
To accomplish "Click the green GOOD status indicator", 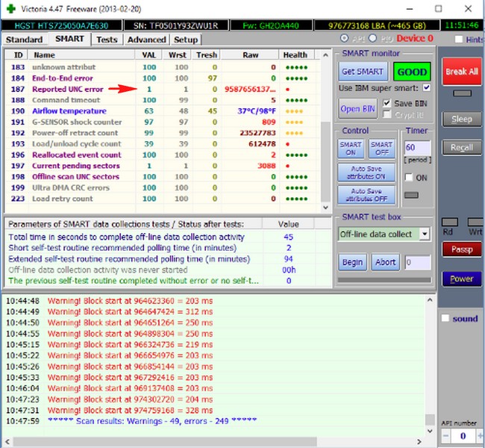I will point(410,72).
